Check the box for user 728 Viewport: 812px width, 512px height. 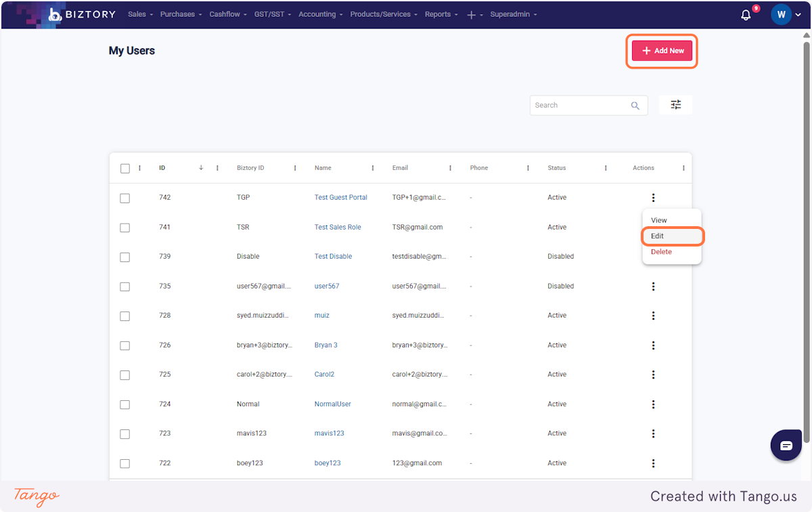pyautogui.click(x=125, y=316)
